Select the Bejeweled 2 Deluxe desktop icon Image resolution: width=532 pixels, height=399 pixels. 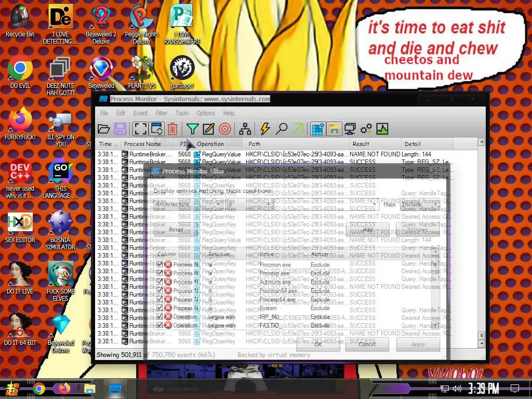(x=101, y=24)
